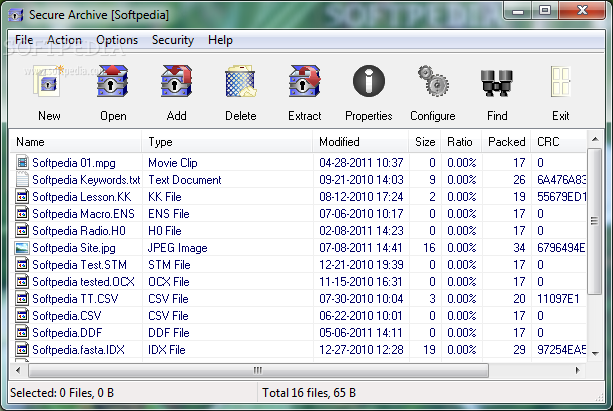Sort by the Size column header
The image size is (613, 411).
tap(425, 142)
